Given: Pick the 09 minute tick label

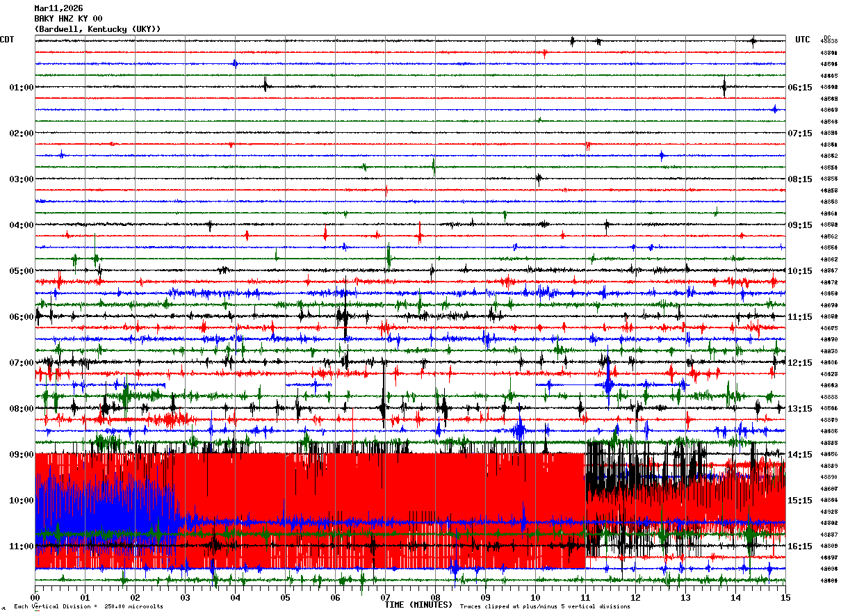Looking at the screenshot, I should point(486,597).
